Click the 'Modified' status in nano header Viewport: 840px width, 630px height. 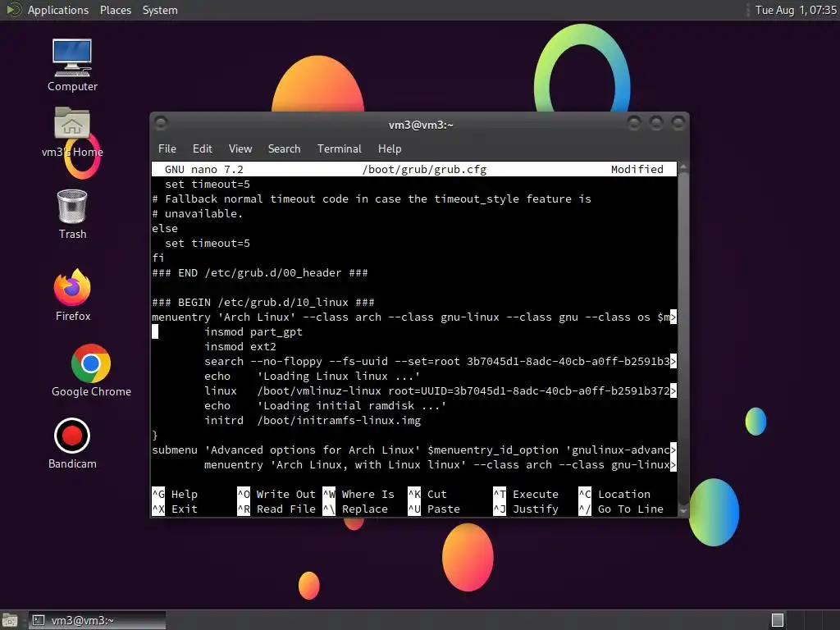637,169
